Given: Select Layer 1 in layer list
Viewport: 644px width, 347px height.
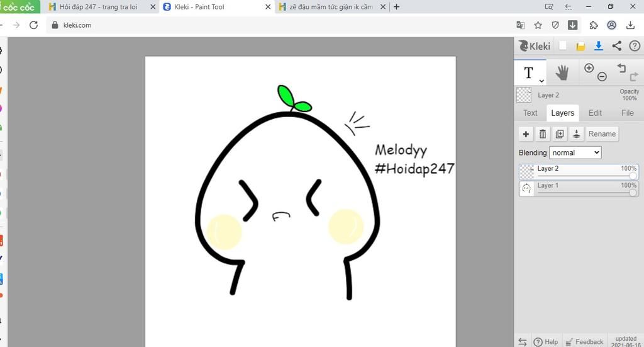Looking at the screenshot, I should click(x=579, y=189).
